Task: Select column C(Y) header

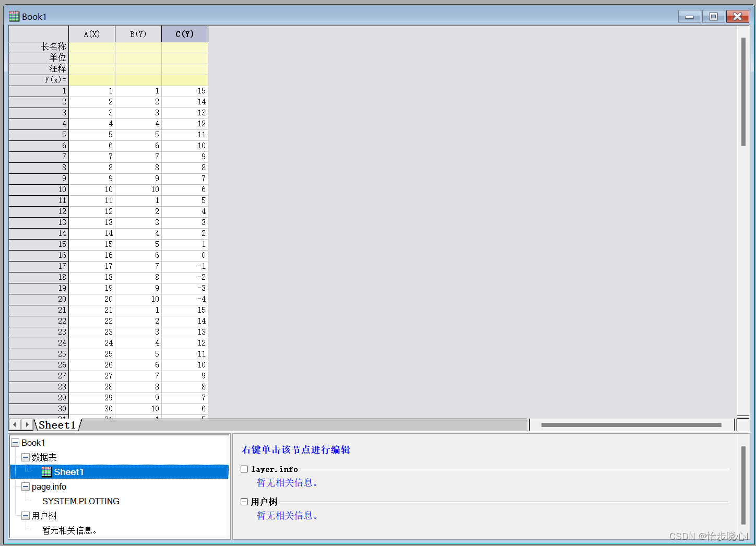Action: click(x=185, y=34)
